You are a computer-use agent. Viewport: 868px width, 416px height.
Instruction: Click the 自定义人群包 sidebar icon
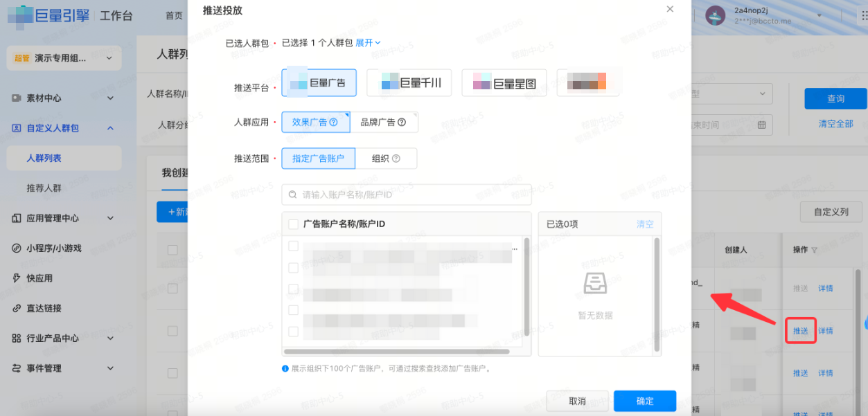tap(17, 128)
